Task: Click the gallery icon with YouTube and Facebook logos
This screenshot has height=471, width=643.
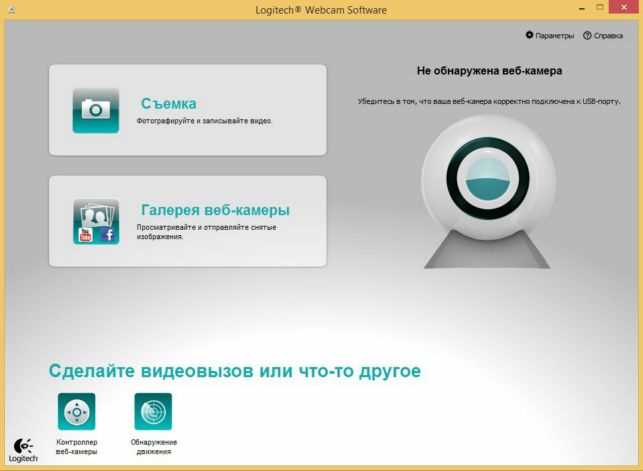Action: [x=96, y=221]
